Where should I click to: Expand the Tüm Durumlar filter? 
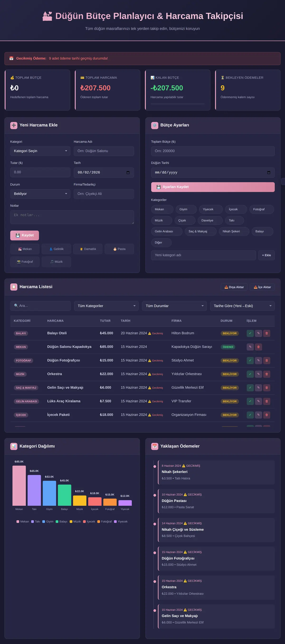pyautogui.click(x=174, y=306)
